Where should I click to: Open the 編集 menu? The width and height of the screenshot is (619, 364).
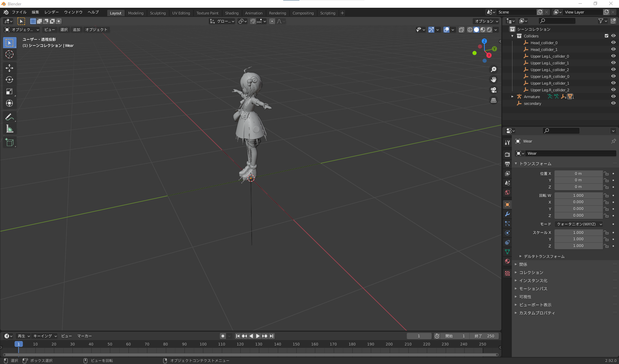pyautogui.click(x=35, y=12)
